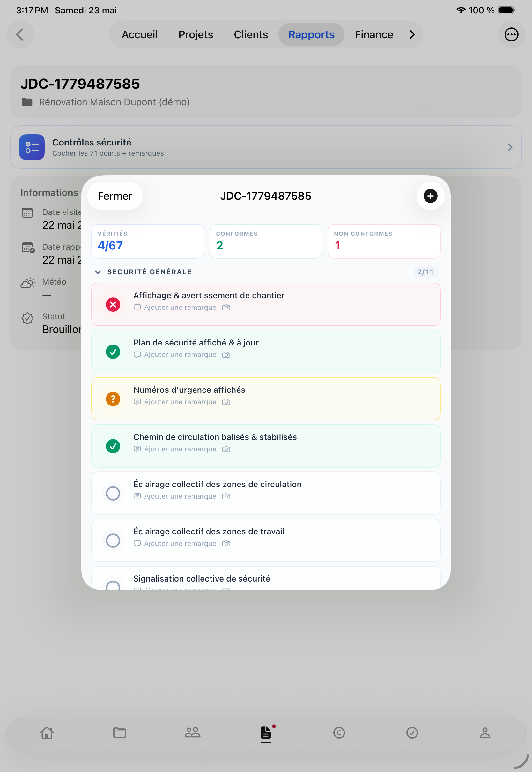Check the Éclairage collectif des zones de circulation circle
Image resolution: width=532 pixels, height=772 pixels.
(x=113, y=493)
